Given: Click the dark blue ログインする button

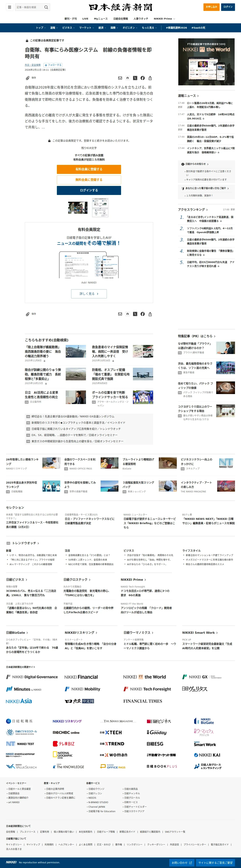Looking at the screenshot, I should [89, 190].
